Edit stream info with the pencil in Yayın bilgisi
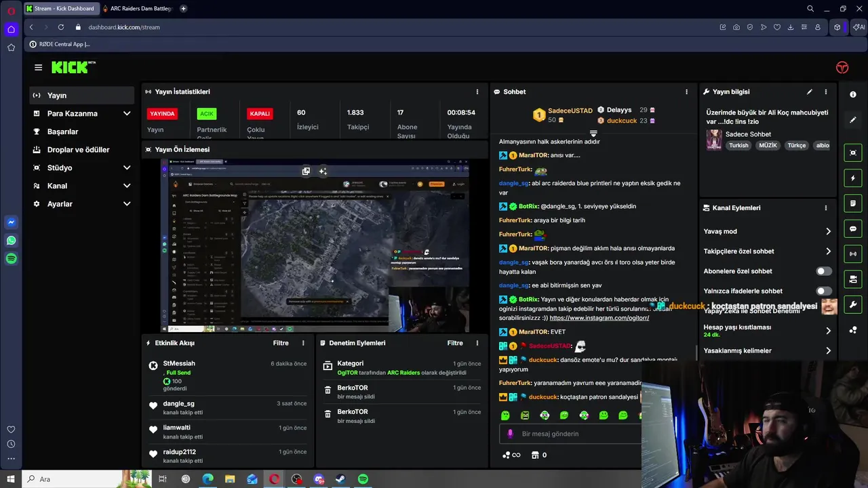Image resolution: width=868 pixels, height=488 pixels. 809,91
